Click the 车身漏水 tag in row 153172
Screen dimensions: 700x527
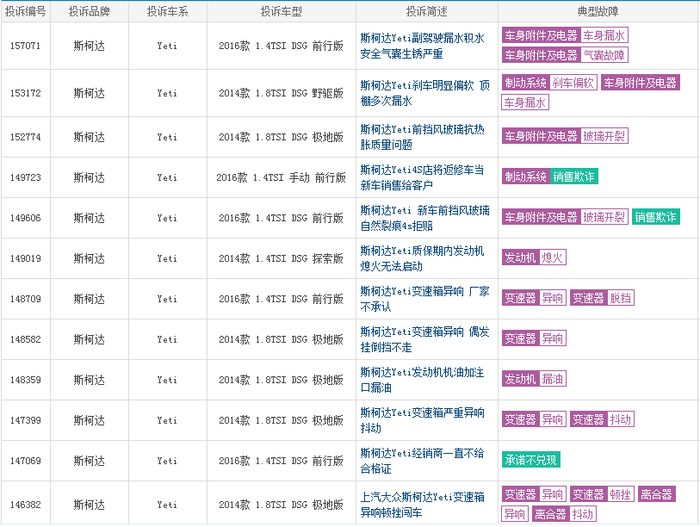click(x=525, y=103)
